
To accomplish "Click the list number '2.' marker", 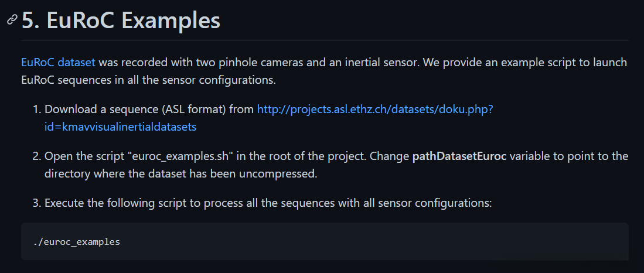I will click(x=37, y=156).
